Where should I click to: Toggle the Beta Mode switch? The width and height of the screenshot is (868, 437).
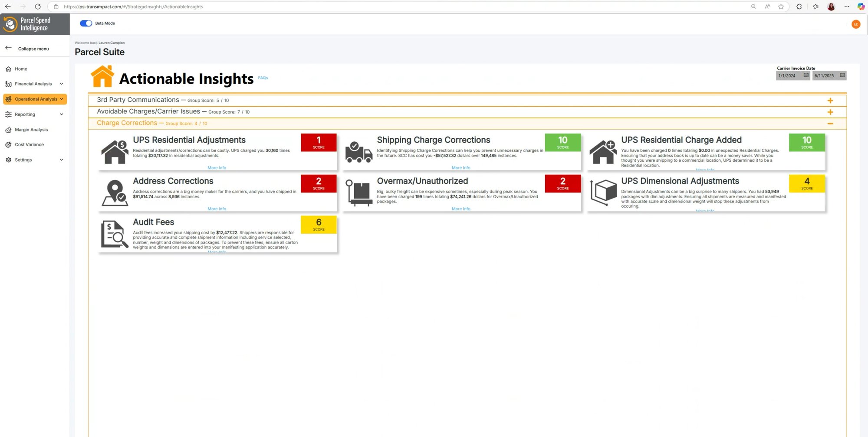coord(86,23)
